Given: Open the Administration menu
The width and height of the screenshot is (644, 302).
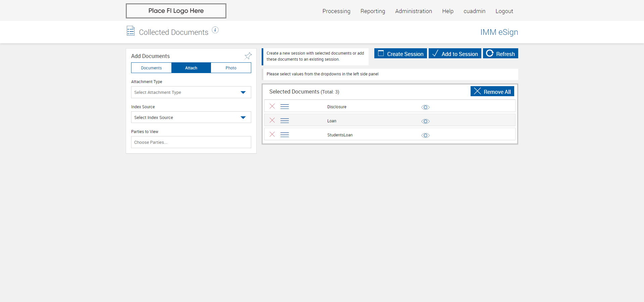Looking at the screenshot, I should [x=413, y=11].
